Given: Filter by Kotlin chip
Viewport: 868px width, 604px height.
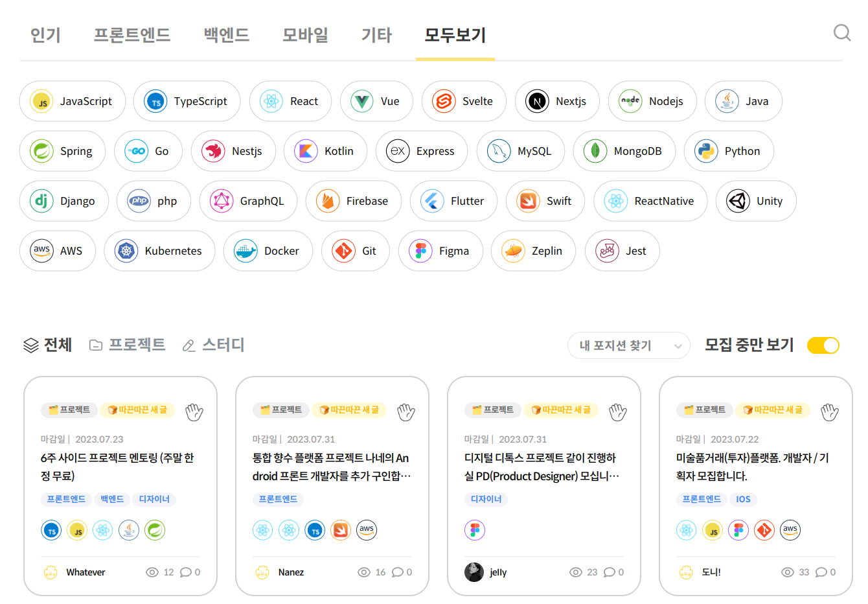Looking at the screenshot, I should (325, 151).
